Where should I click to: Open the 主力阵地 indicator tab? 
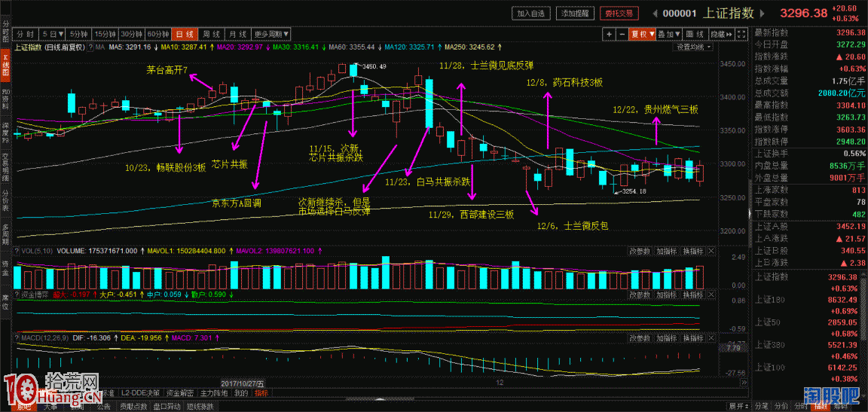click(212, 393)
